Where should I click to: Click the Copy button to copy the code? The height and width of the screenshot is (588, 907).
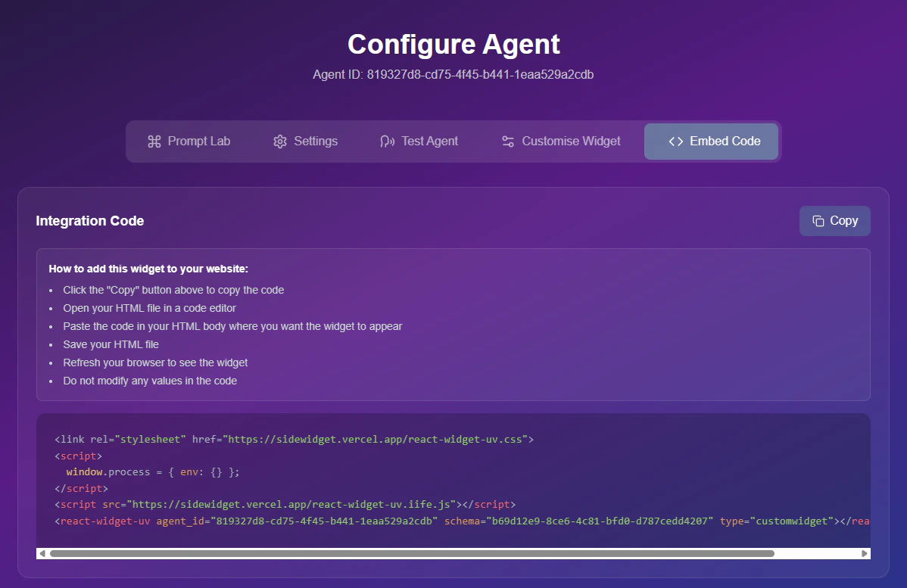pyautogui.click(x=834, y=220)
